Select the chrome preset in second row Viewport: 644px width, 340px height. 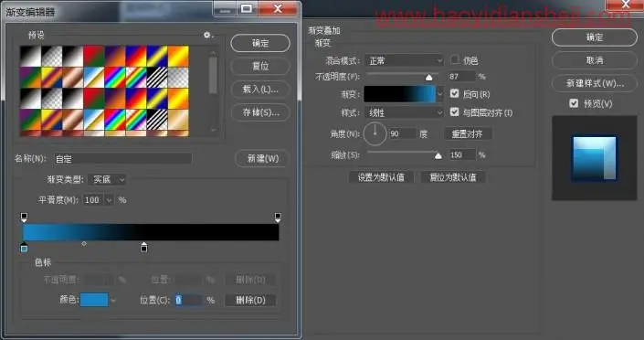[94, 78]
